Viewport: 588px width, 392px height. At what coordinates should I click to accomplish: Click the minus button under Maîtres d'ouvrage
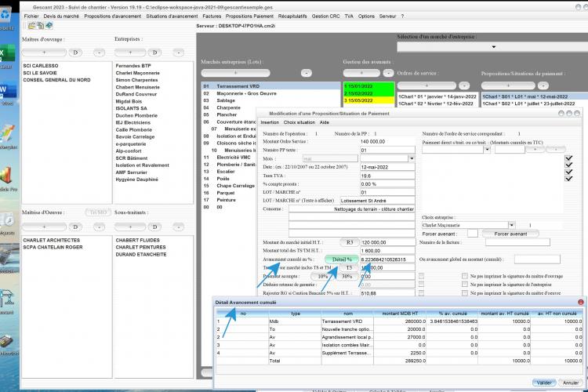(x=99, y=53)
